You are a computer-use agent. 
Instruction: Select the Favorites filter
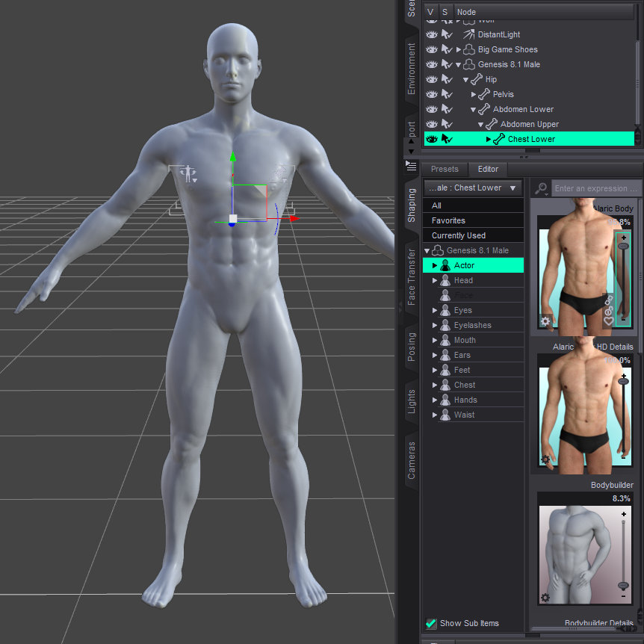448,220
